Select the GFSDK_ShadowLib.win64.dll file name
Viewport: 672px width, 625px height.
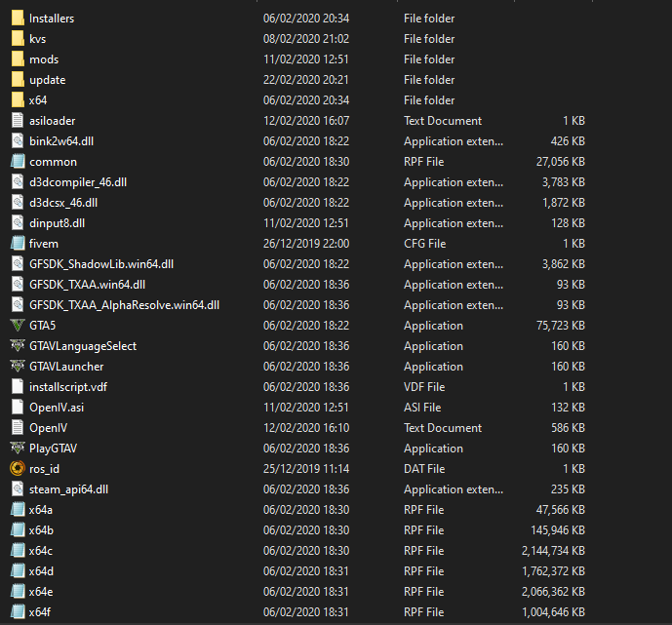point(101,264)
